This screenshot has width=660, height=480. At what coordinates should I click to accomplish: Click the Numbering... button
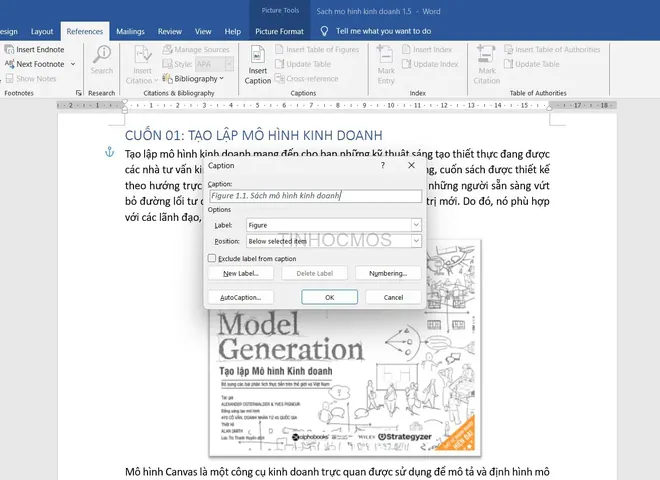388,273
